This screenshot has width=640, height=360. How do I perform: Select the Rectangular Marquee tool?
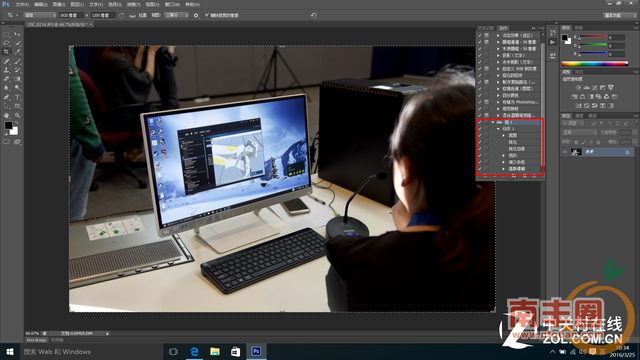7,35
